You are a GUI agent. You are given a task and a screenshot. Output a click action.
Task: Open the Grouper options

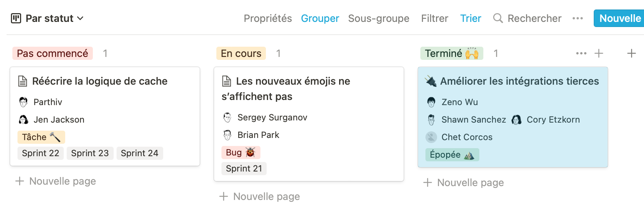pyautogui.click(x=320, y=18)
